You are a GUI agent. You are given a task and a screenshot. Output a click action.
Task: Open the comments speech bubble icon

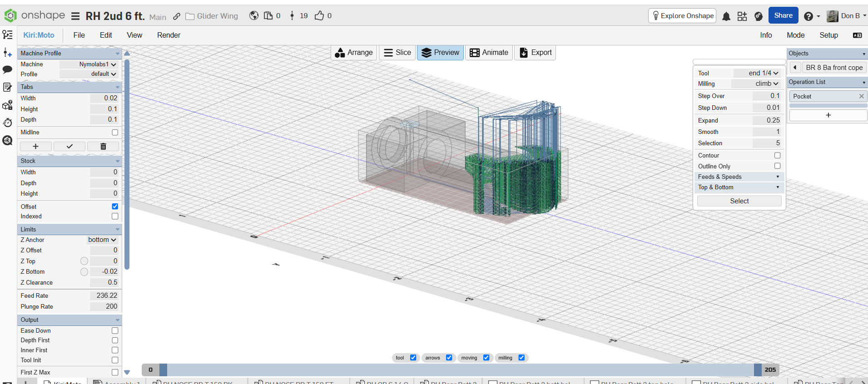tap(7, 69)
